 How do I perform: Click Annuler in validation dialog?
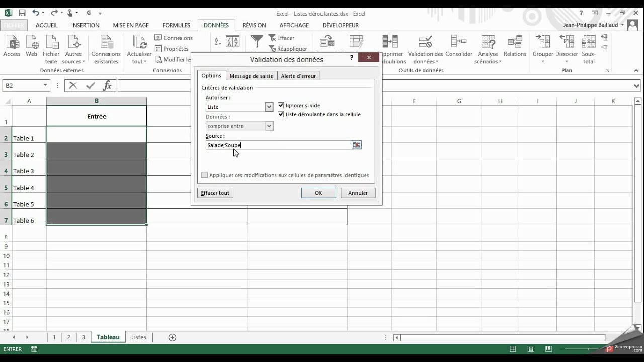click(358, 193)
